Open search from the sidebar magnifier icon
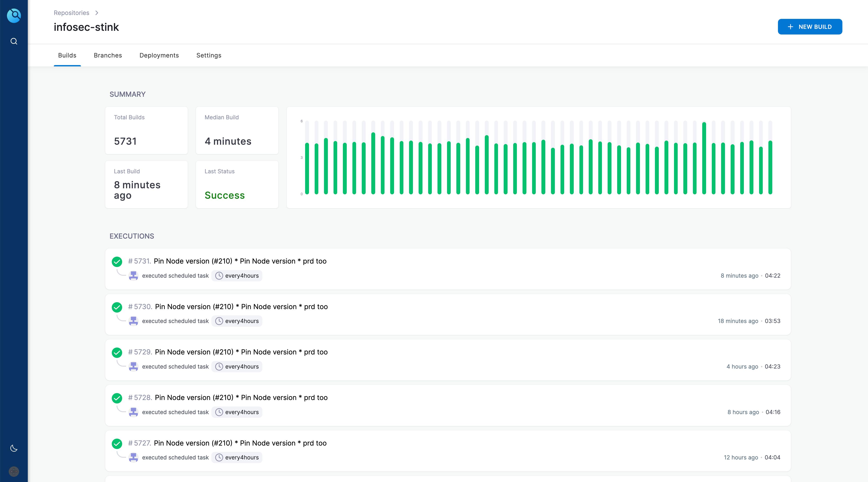This screenshot has height=482, width=868. click(14, 41)
